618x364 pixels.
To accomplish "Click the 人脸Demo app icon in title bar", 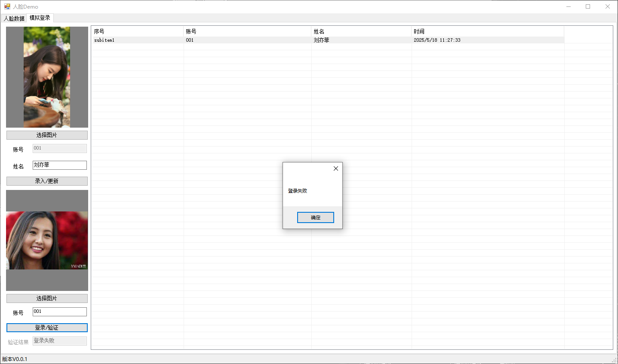I will [x=7, y=6].
